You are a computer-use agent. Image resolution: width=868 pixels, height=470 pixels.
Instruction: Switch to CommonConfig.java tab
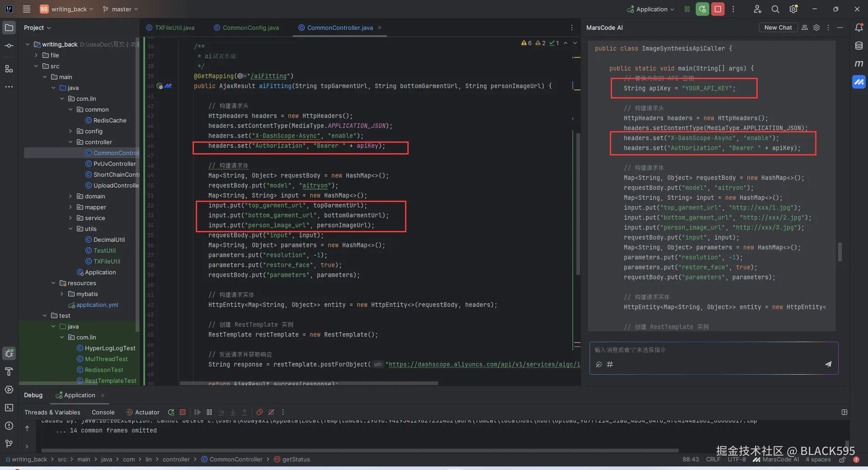tap(246, 28)
